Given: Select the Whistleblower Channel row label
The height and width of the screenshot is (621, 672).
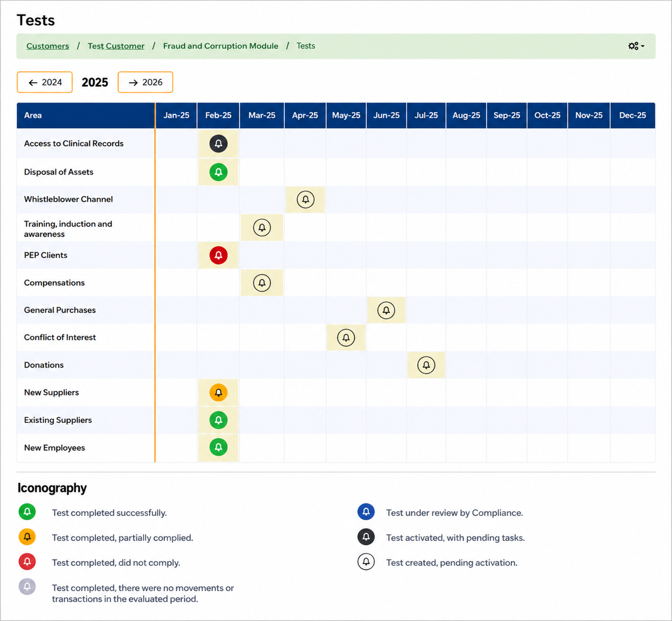Looking at the screenshot, I should pos(68,199).
